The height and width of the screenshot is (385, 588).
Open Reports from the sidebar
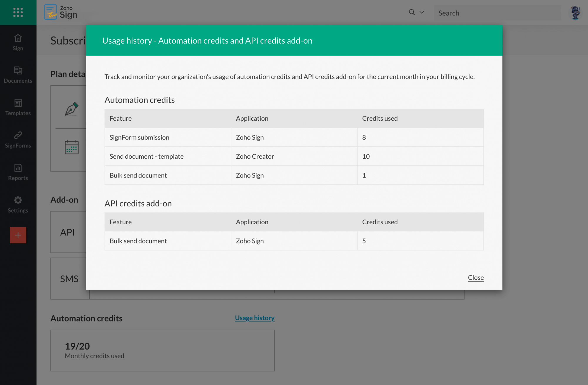[18, 172]
